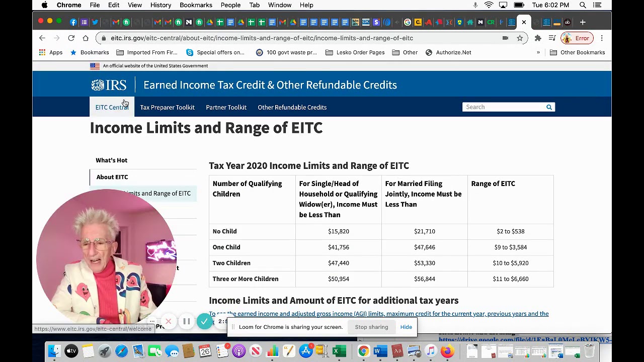Click Stop sharing in the Loom bar

[x=371, y=327]
